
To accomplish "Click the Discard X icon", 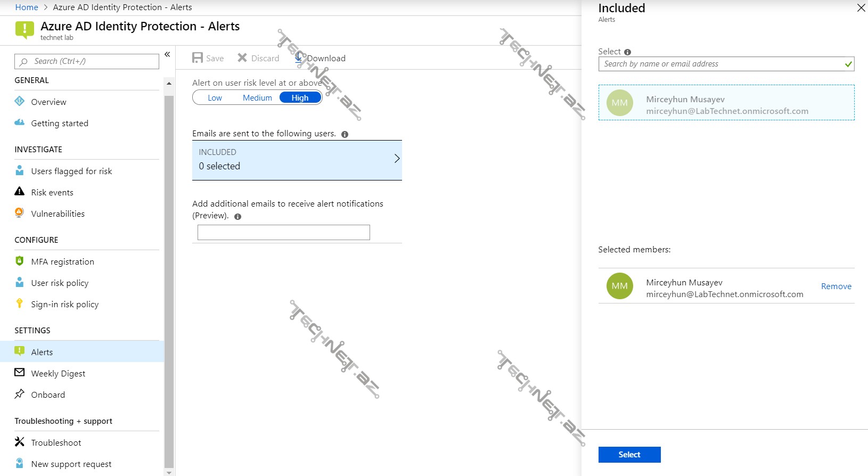I will pyautogui.click(x=242, y=58).
